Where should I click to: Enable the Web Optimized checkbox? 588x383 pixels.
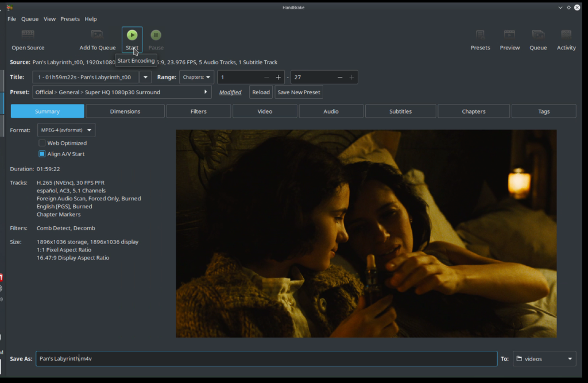tap(42, 143)
